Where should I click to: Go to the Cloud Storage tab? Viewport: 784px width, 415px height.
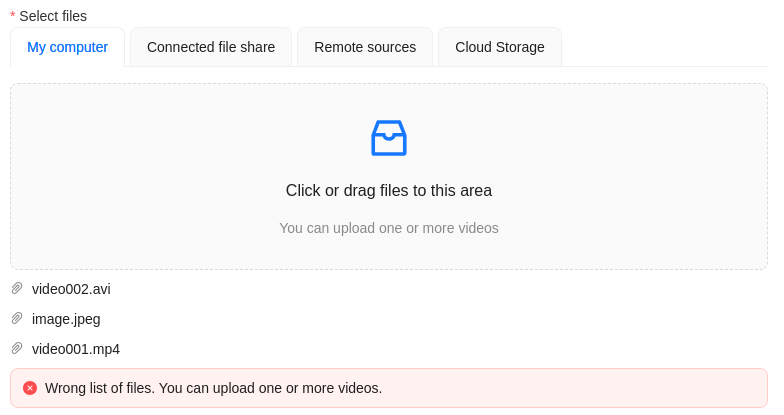(500, 47)
